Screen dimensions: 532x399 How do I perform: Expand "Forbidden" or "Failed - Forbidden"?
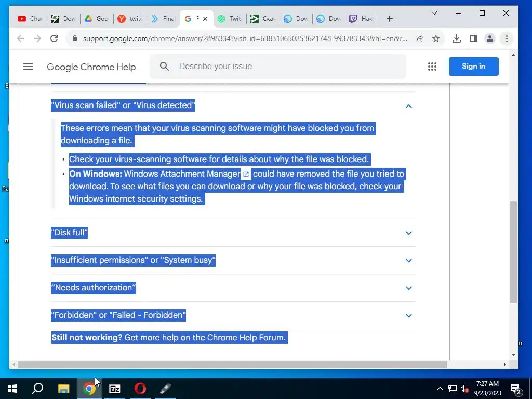click(x=409, y=315)
